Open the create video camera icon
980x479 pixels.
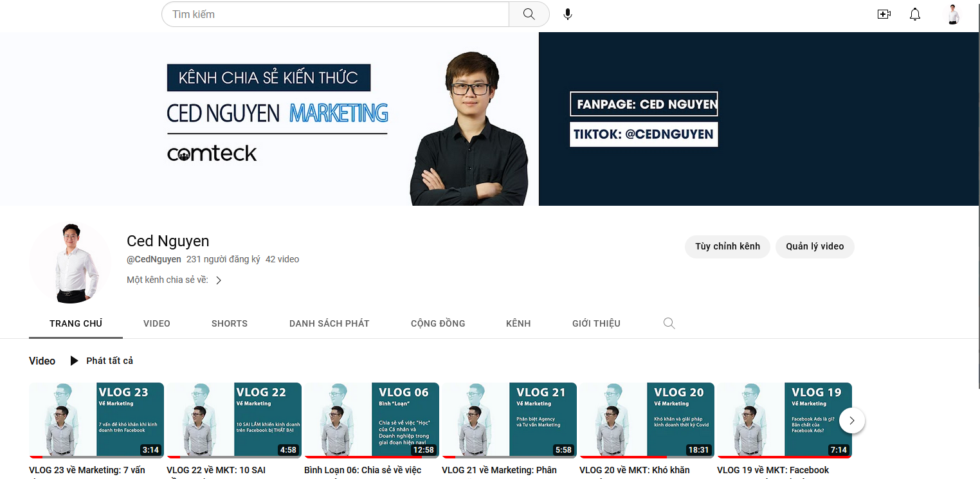coord(884,14)
